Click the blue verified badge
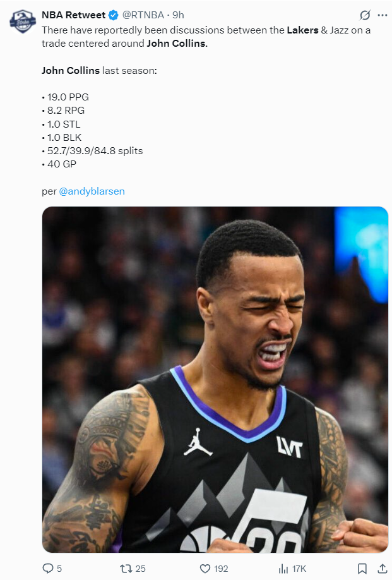The image size is (392, 580). [114, 15]
